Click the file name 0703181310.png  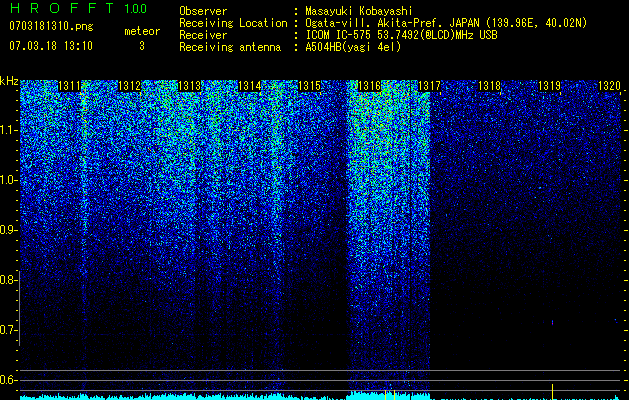(x=51, y=26)
